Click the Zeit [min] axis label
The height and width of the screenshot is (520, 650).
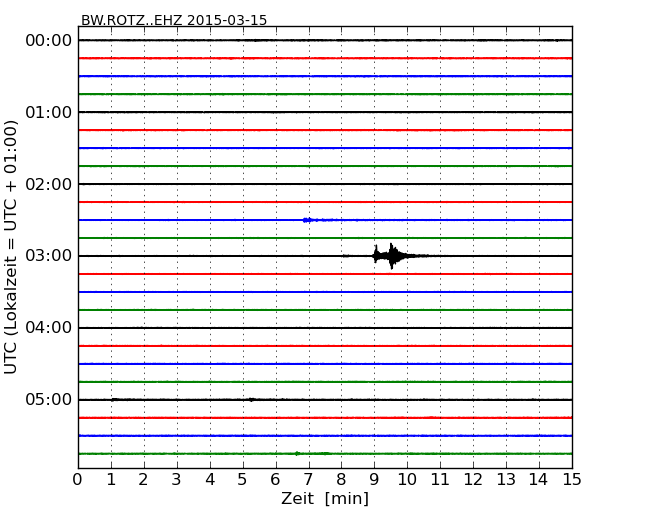click(x=325, y=498)
